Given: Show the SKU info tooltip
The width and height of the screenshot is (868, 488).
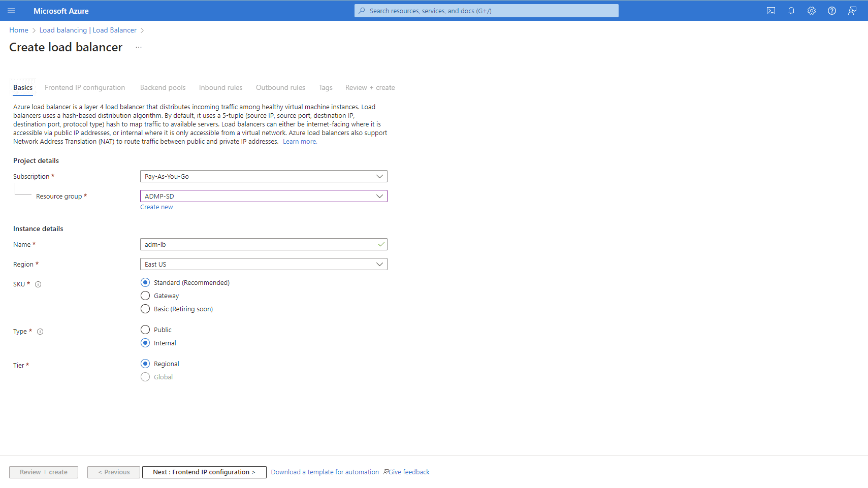Looking at the screenshot, I should [38, 284].
